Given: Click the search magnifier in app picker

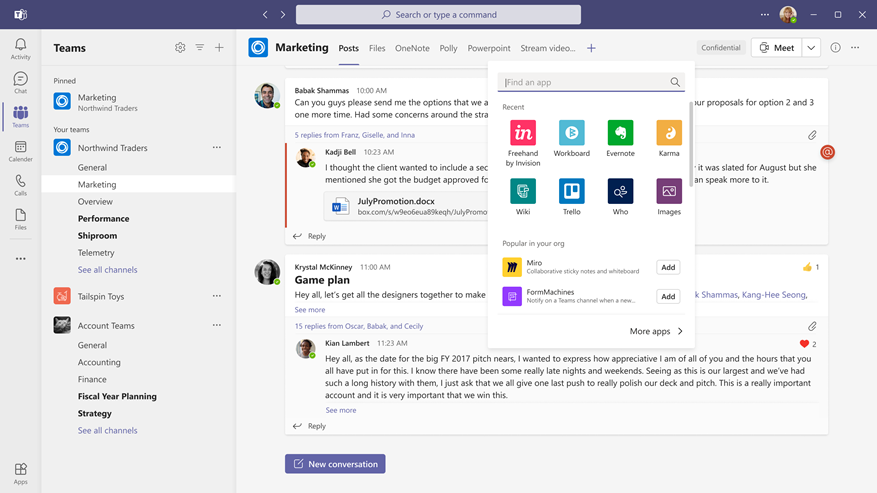Looking at the screenshot, I should point(675,82).
